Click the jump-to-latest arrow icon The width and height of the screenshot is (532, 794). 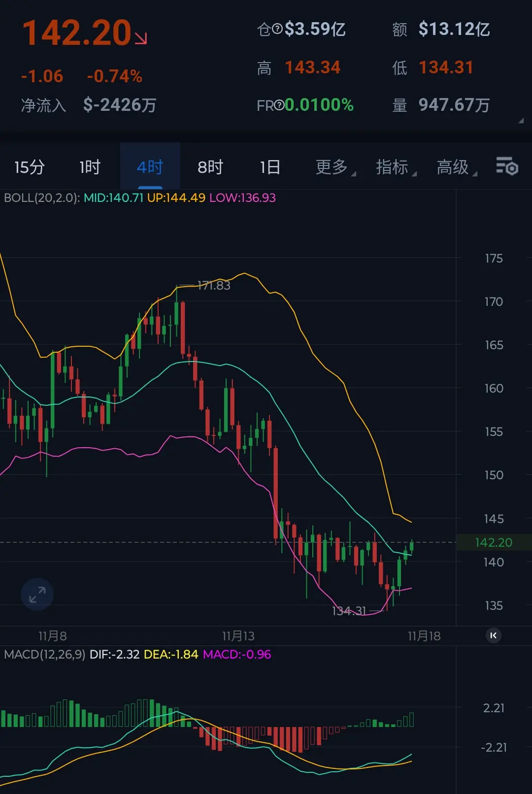[493, 635]
